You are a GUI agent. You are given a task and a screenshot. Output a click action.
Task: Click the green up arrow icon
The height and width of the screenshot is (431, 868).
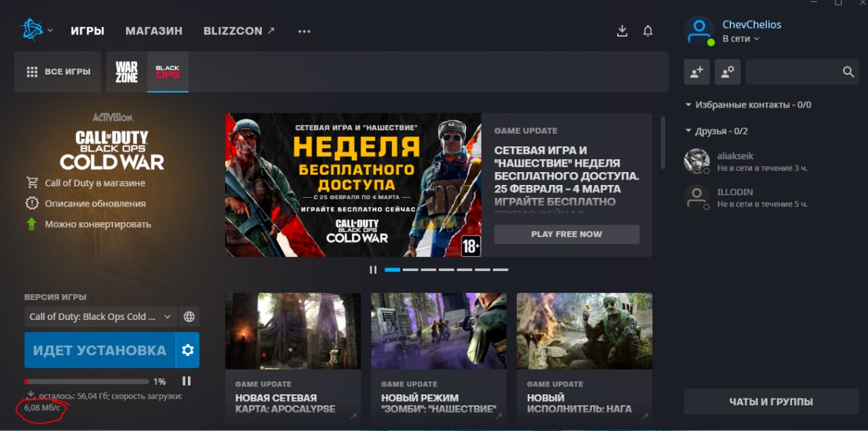(31, 224)
